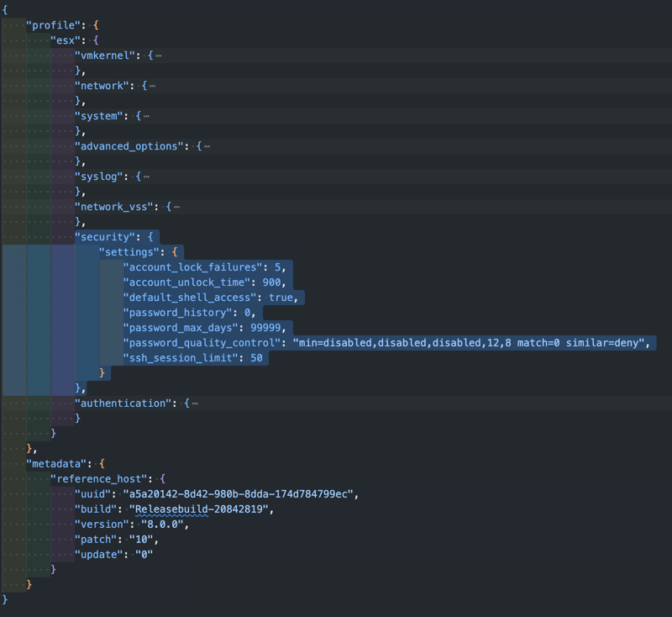This screenshot has width=672, height=617.
Task: Click the "syslog" key text
Action: tap(99, 177)
